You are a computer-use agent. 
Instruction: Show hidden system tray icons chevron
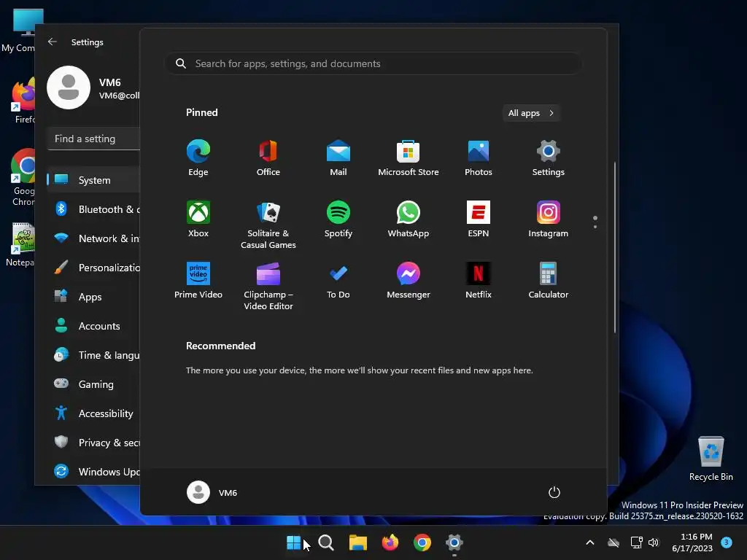click(x=589, y=542)
